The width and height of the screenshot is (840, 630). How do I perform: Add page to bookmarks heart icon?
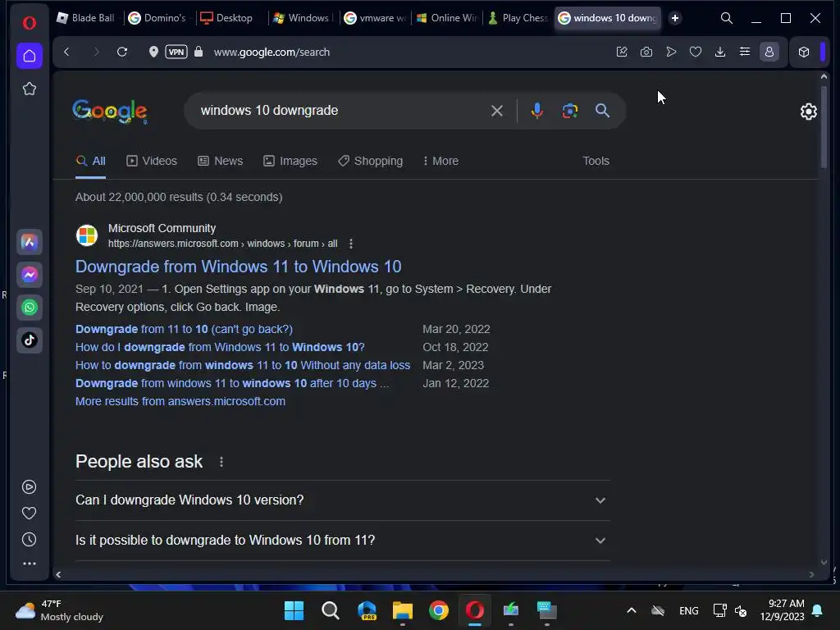[696, 52]
